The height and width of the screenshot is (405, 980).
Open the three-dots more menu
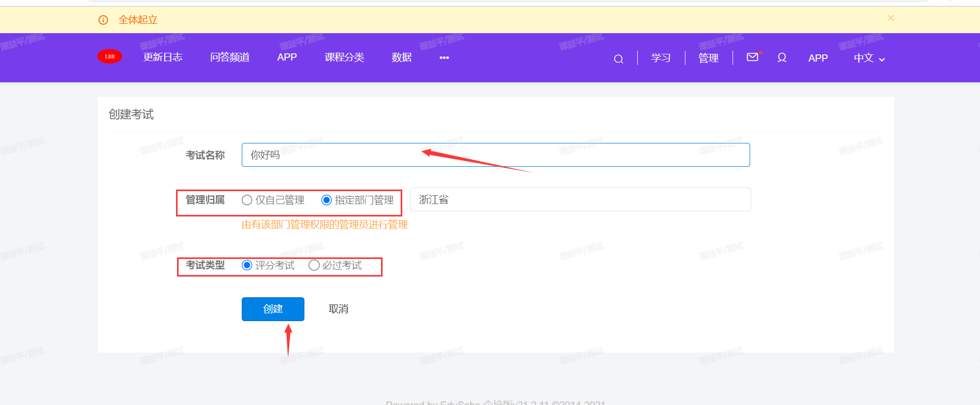pos(444,57)
